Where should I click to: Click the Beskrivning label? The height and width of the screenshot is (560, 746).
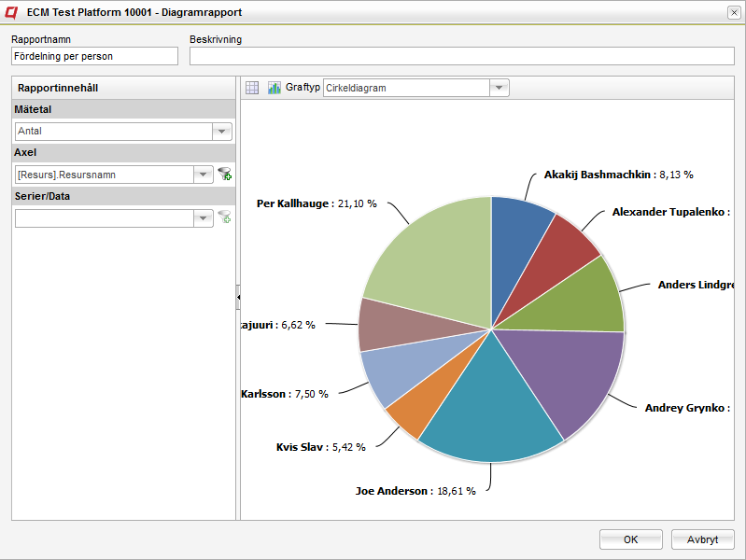point(216,39)
